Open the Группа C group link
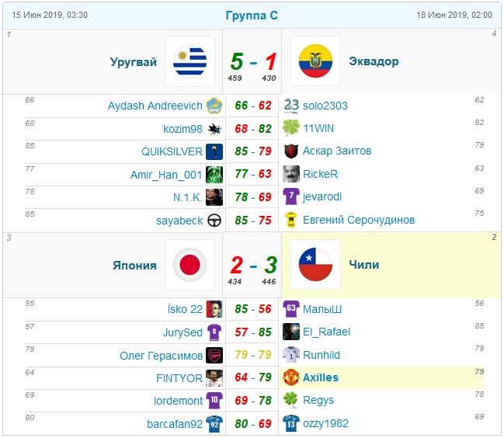504x438 pixels. click(x=252, y=15)
